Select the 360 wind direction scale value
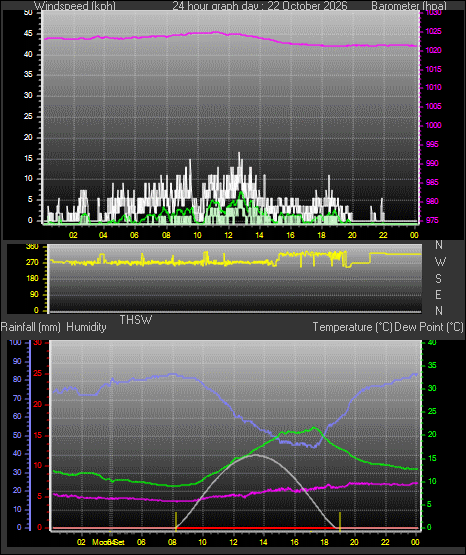The width and height of the screenshot is (466, 555). pos(33,247)
